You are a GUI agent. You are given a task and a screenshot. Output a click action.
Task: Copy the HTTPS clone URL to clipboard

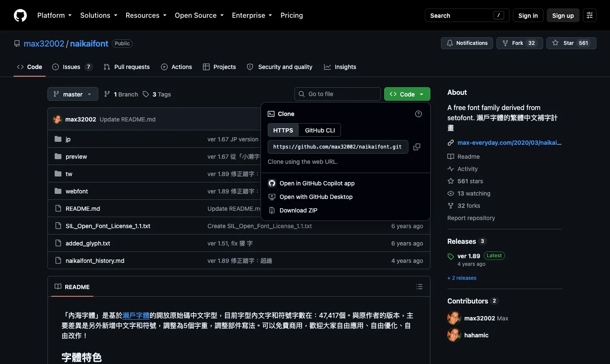(417, 147)
